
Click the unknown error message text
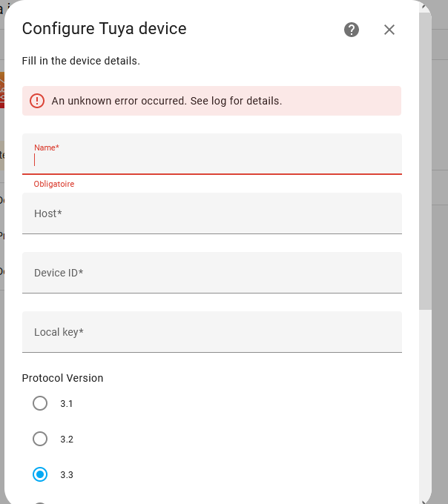pyautogui.click(x=167, y=101)
